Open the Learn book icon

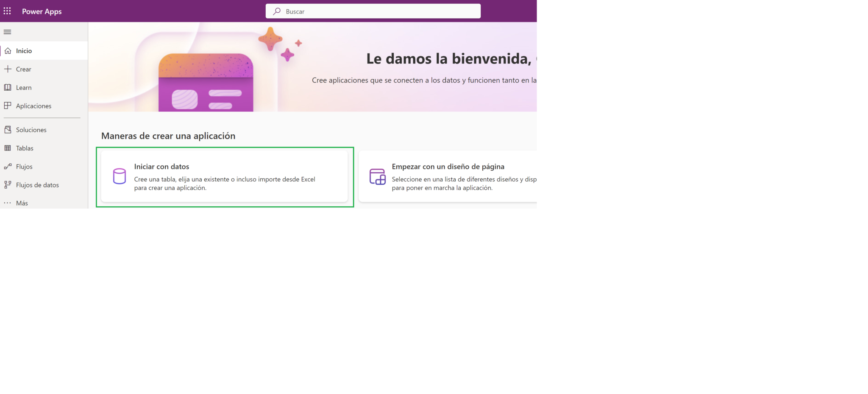(8, 87)
